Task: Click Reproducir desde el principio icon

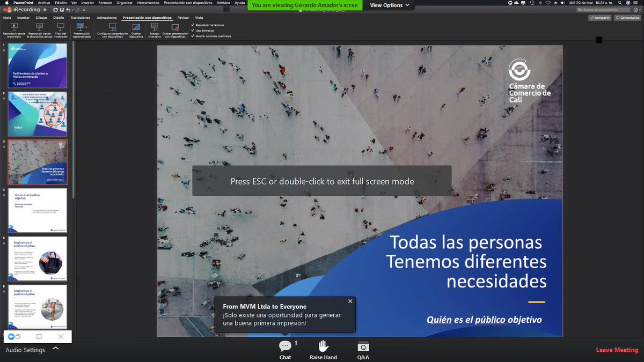Action: 14,27
